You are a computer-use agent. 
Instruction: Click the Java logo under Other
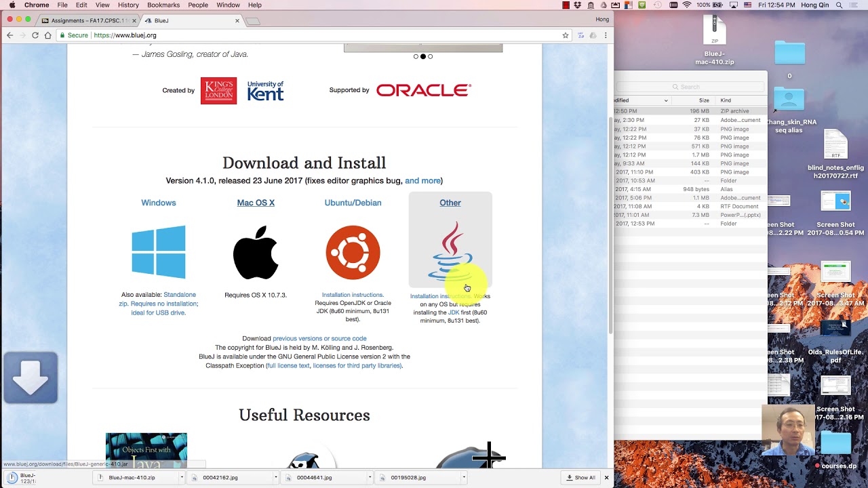450,251
